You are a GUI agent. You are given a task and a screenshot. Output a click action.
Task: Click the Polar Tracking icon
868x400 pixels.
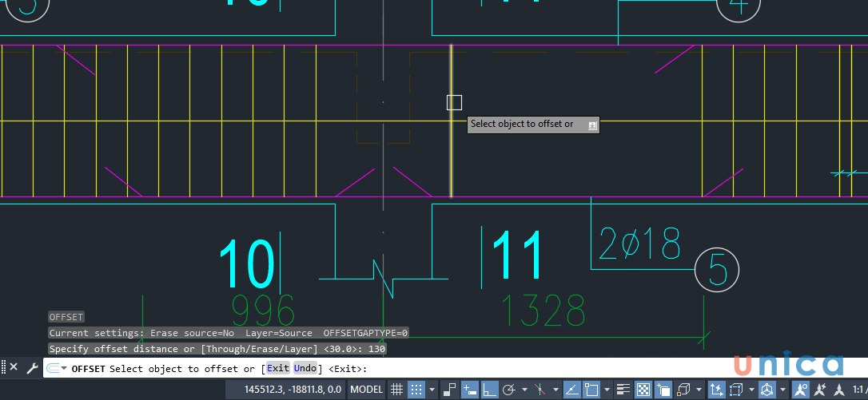pyautogui.click(x=508, y=390)
